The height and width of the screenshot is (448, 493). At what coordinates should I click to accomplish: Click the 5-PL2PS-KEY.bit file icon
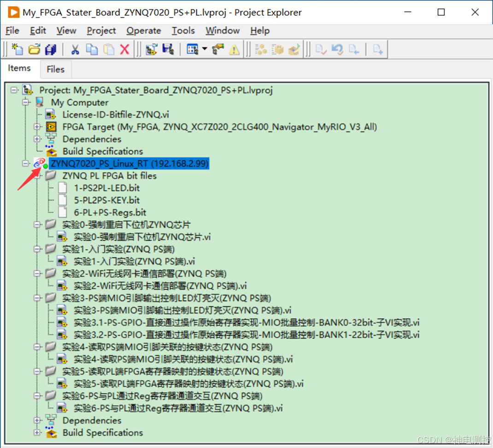(63, 200)
